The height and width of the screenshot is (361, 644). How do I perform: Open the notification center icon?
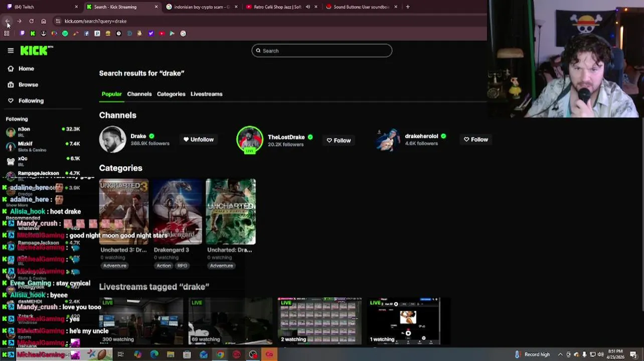[x=633, y=354]
